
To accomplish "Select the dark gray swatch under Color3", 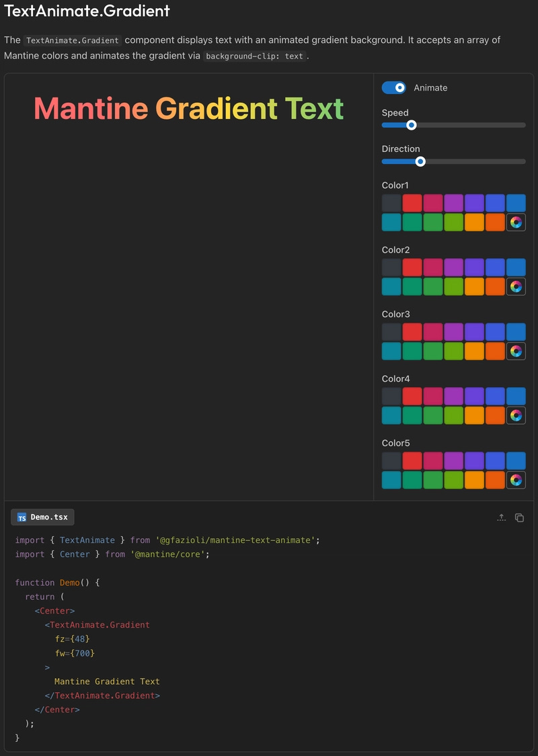I will tap(391, 332).
